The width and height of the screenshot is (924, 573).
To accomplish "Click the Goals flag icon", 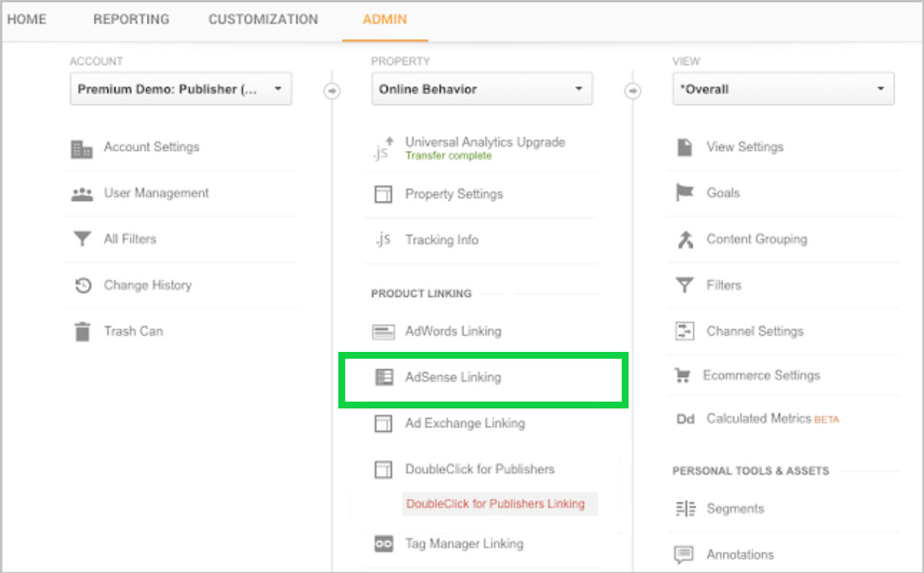I will click(685, 193).
